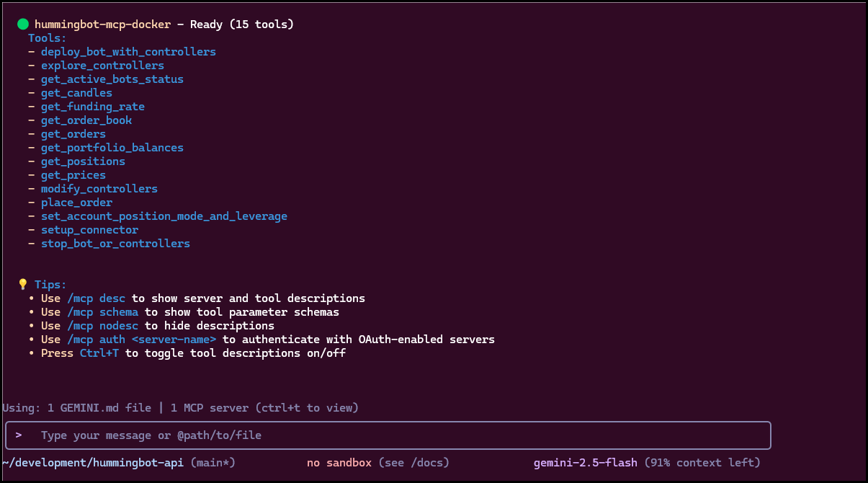868x483 pixels.
Task: Open the get_prices tool
Action: [x=73, y=174]
